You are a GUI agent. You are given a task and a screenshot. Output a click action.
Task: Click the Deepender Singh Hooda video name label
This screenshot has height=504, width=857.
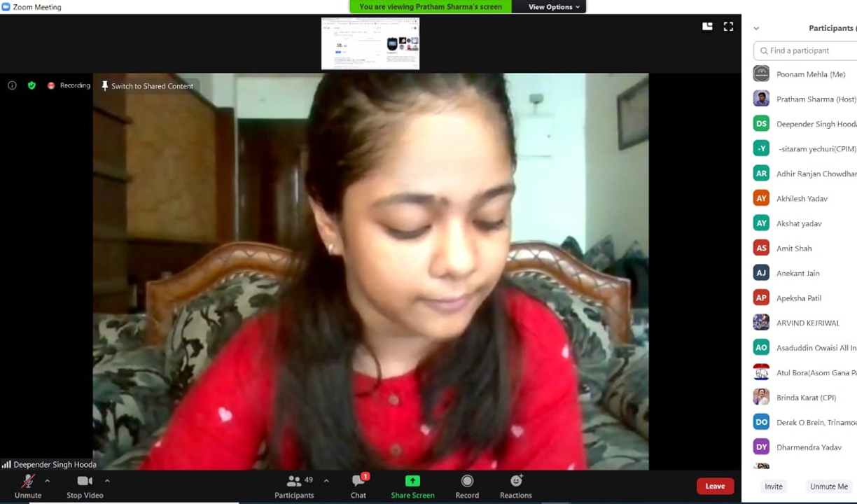coord(55,464)
